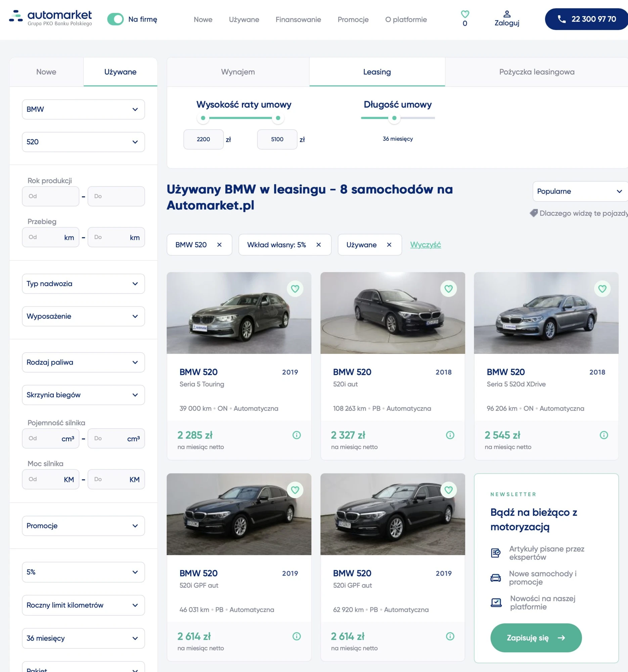Open the Rodzaj paliwa dropdown

click(83, 362)
